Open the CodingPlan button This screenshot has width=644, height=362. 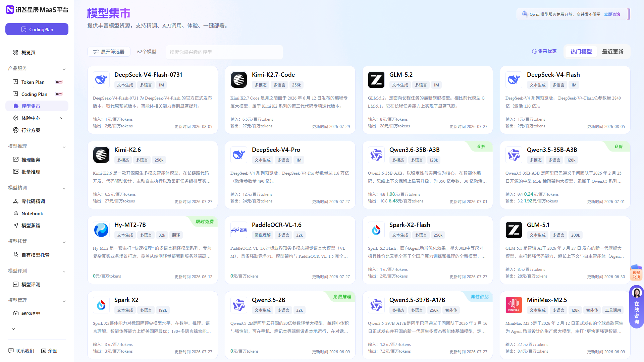click(37, 29)
